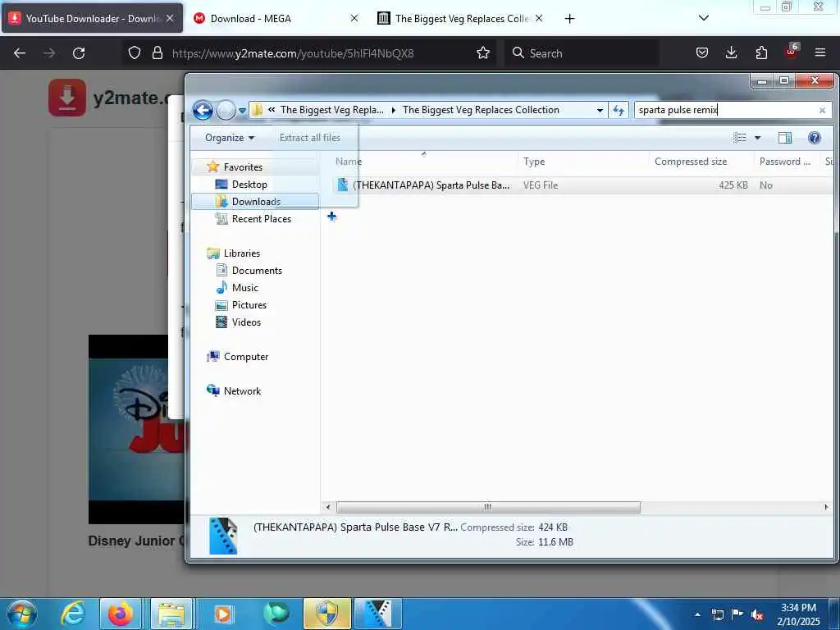
Task: Click the Explorer forward arrow button
Action: pyautogui.click(x=226, y=111)
